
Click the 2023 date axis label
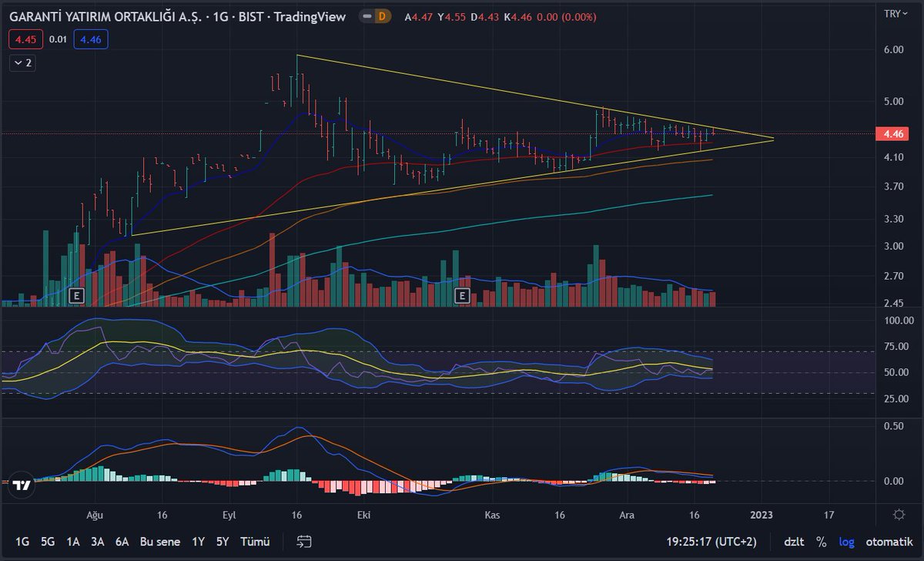(762, 514)
